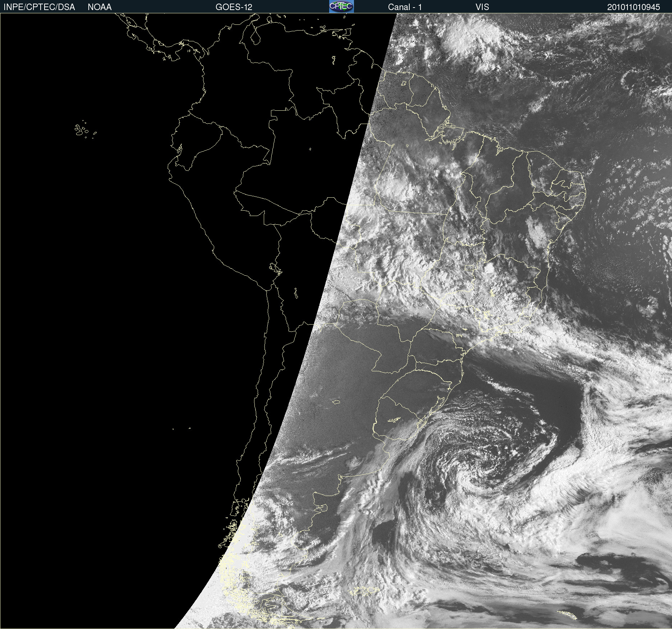Click the GOES-12 satellite label
The image size is (672, 629).
(x=234, y=7)
